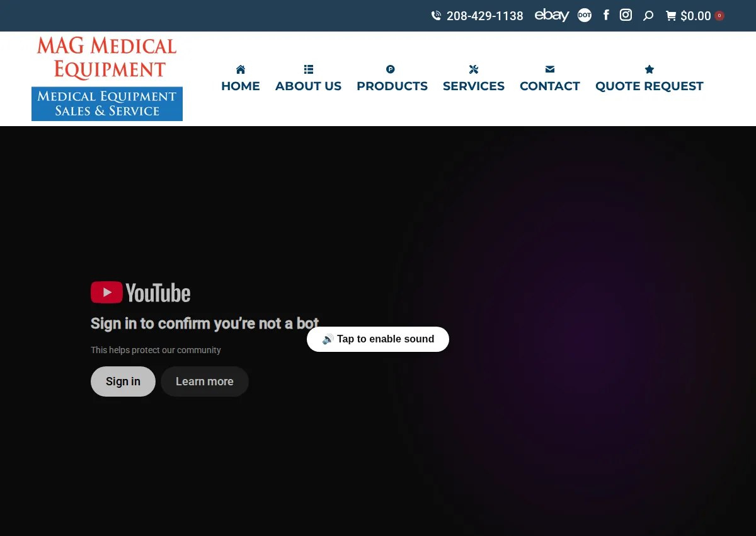Click the $0.00 cart total
The image size is (756, 536).
pos(696,16)
